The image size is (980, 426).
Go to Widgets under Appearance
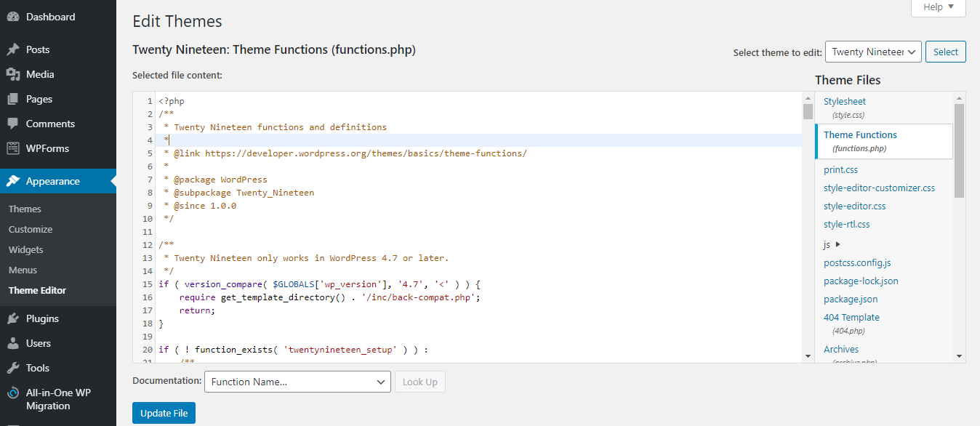[26, 249]
